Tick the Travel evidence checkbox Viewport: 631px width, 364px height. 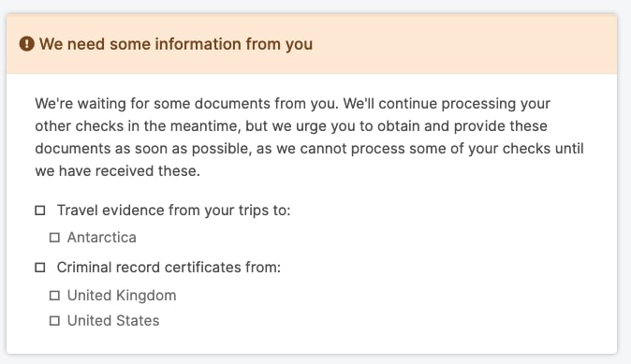click(40, 211)
